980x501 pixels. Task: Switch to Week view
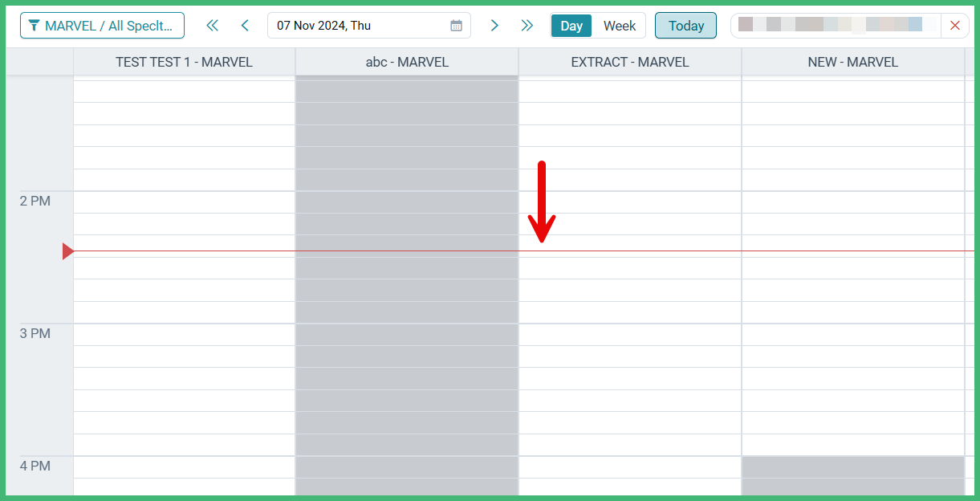620,25
